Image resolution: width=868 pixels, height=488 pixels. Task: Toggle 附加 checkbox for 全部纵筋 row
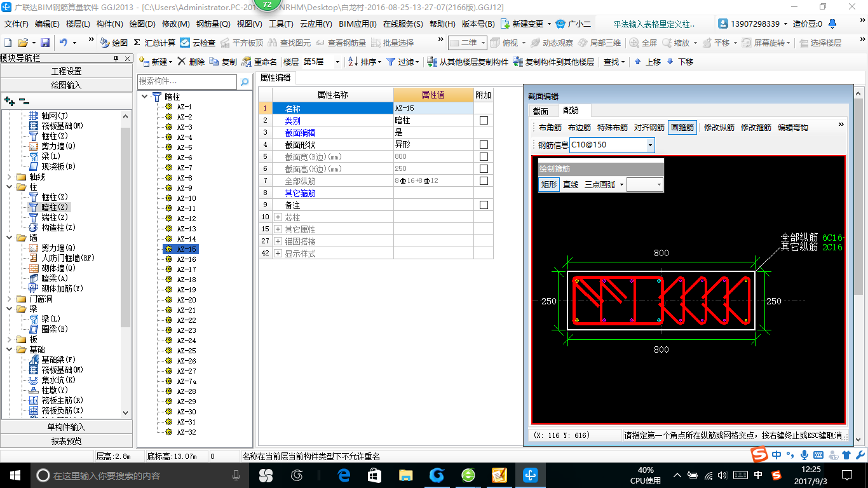[484, 180]
